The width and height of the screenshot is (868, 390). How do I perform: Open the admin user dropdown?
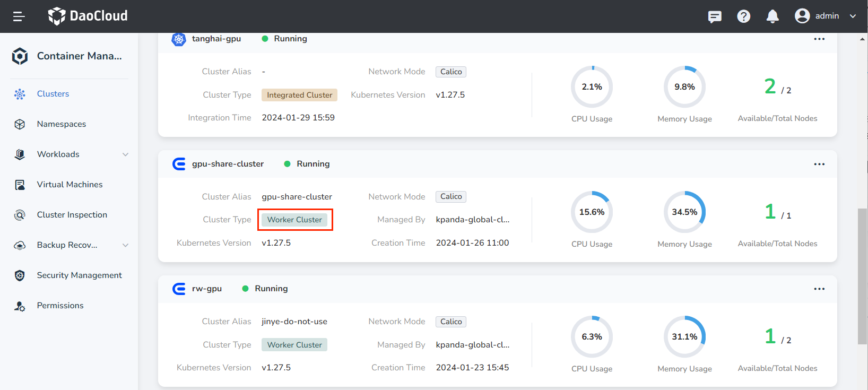[x=826, y=16]
